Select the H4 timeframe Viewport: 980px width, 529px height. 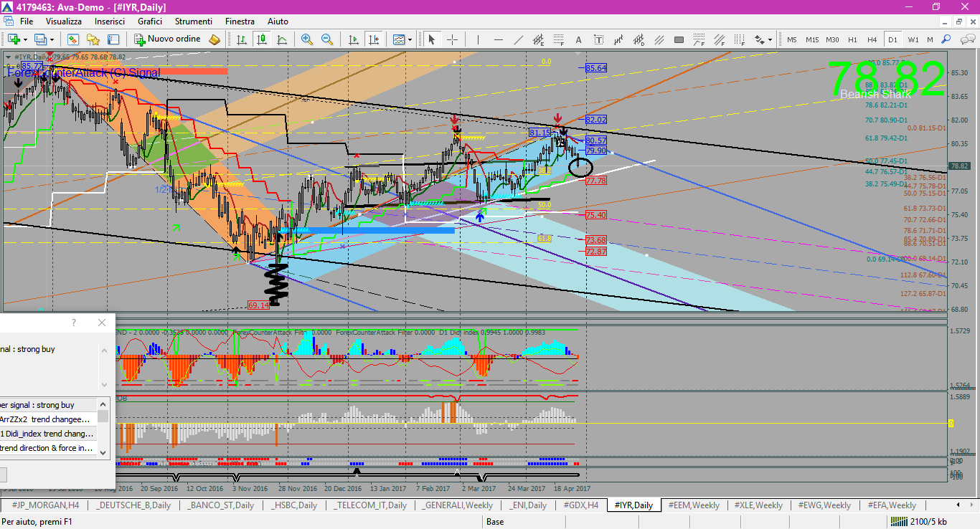coord(872,39)
